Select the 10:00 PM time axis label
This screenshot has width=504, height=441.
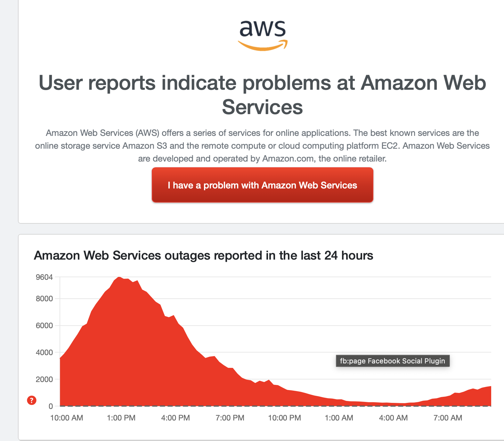point(284,418)
